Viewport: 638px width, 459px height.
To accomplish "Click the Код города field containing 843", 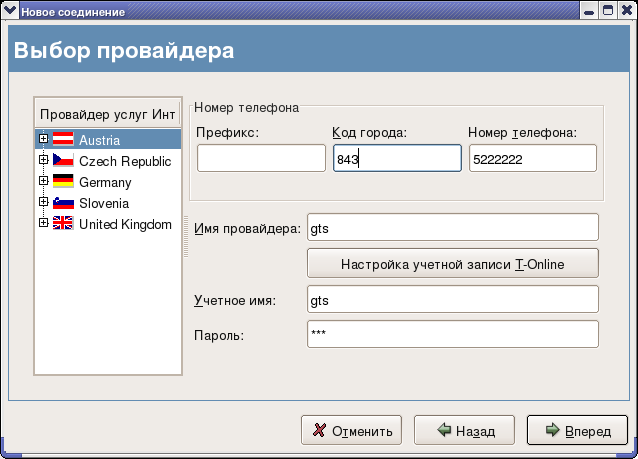I will coord(397,158).
